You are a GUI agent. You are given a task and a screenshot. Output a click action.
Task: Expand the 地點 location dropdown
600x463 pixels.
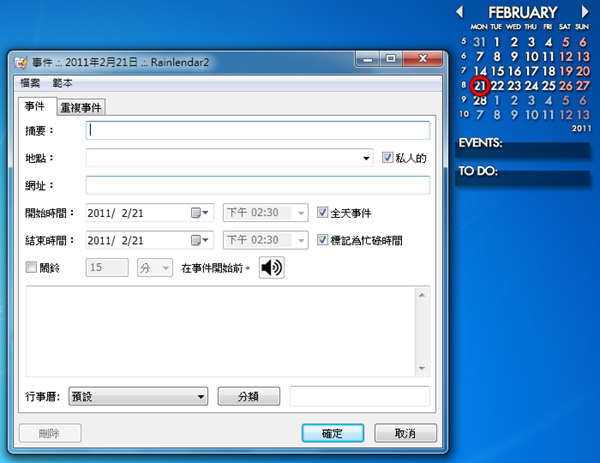[366, 158]
